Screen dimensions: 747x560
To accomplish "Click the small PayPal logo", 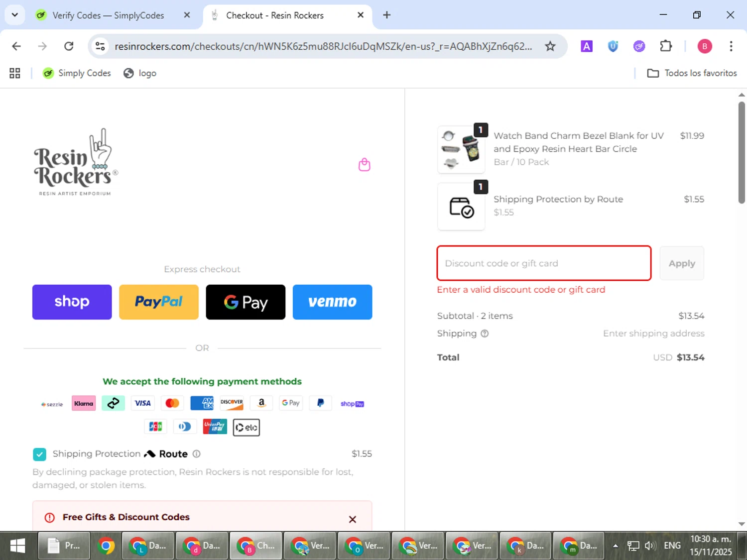I will point(320,403).
